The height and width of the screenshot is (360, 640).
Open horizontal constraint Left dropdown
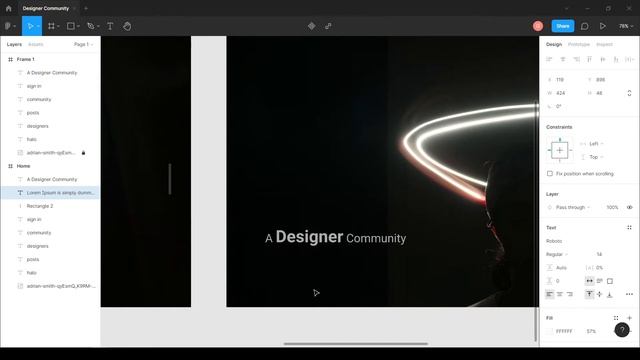point(596,144)
